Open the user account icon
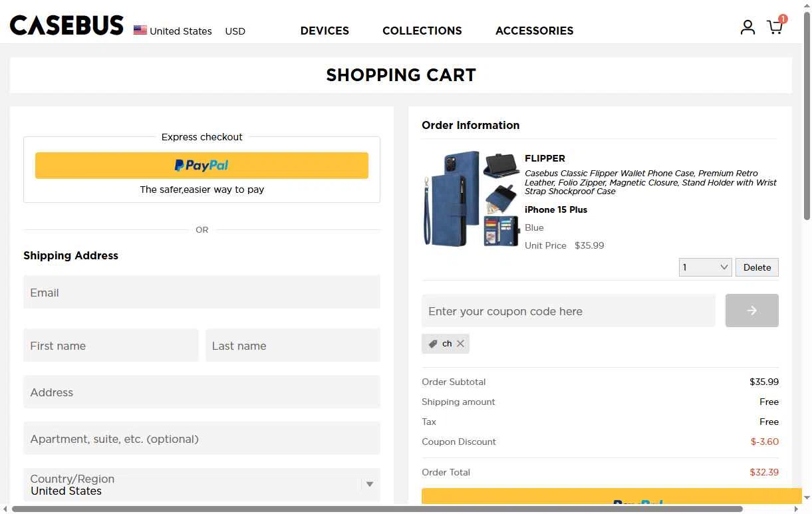This screenshot has height=514, width=812. (x=747, y=27)
